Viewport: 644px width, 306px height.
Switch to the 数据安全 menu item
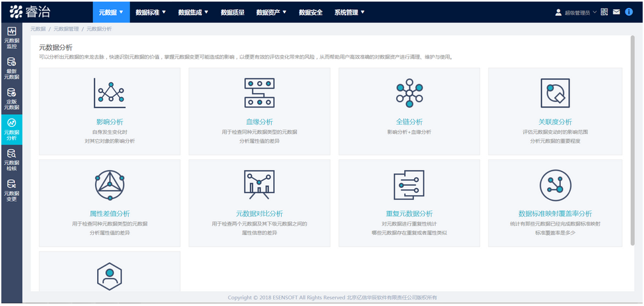pos(310,12)
